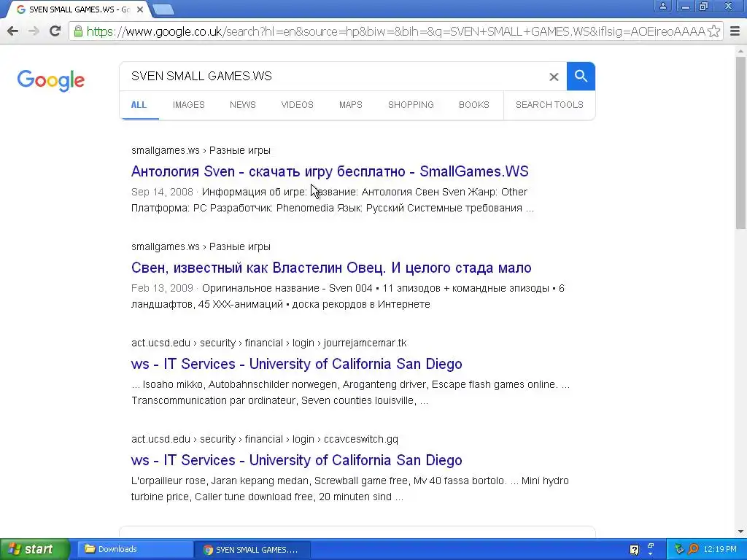Select the ALL search tab
Screen dimensions: 747x560
[x=139, y=105]
